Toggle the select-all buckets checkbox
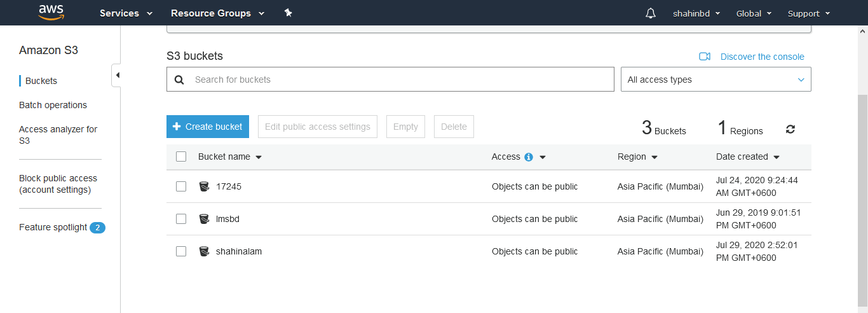Screen dimensions: 868x313 point(181,156)
